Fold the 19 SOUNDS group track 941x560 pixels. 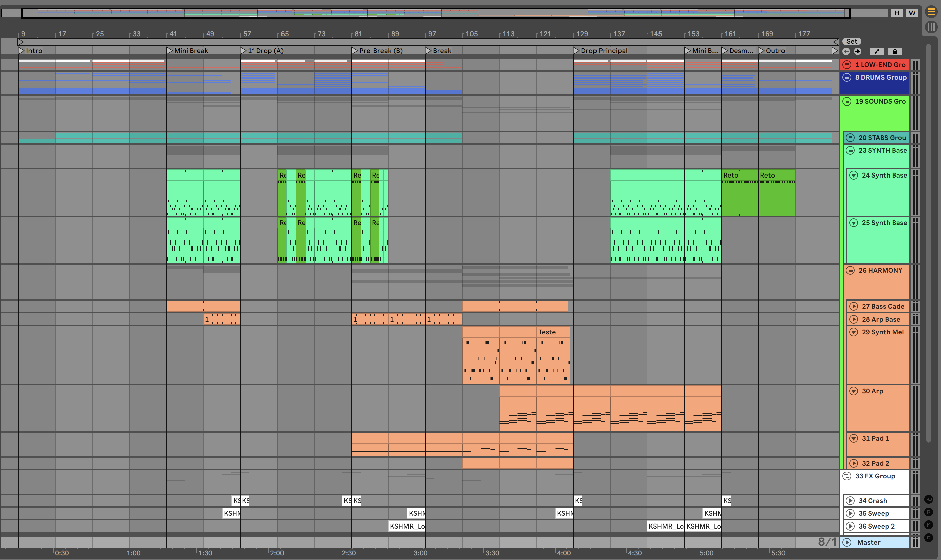click(847, 101)
